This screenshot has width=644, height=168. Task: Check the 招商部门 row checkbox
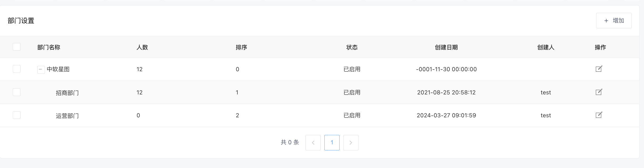[x=17, y=92]
